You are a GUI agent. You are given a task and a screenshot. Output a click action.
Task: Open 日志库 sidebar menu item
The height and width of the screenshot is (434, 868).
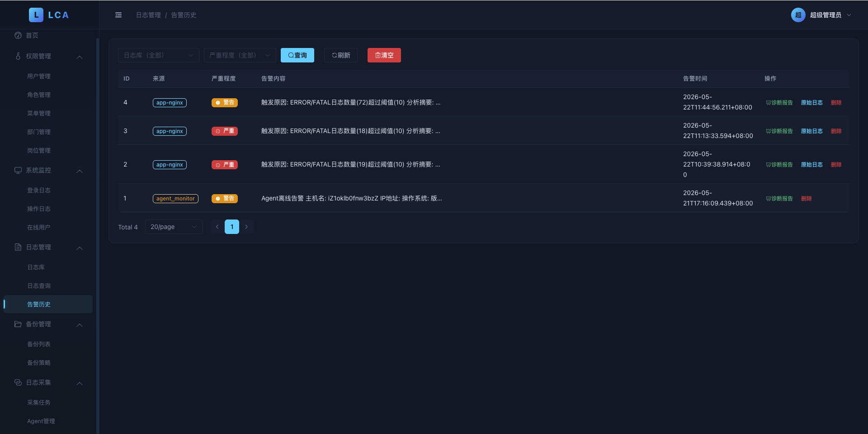click(48, 267)
